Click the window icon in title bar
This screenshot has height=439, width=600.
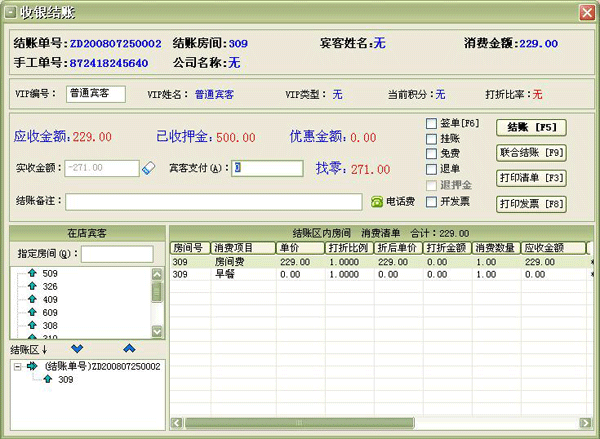point(9,12)
